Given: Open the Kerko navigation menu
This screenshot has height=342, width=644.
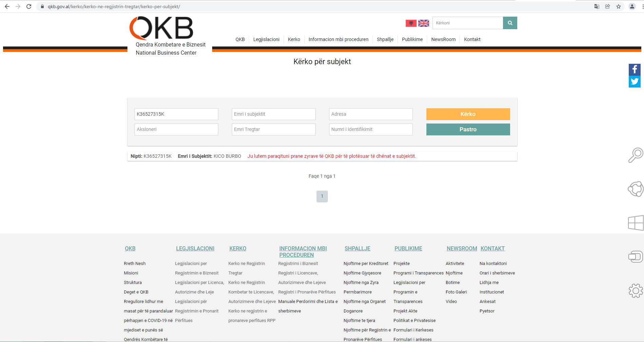Looking at the screenshot, I should tap(294, 39).
